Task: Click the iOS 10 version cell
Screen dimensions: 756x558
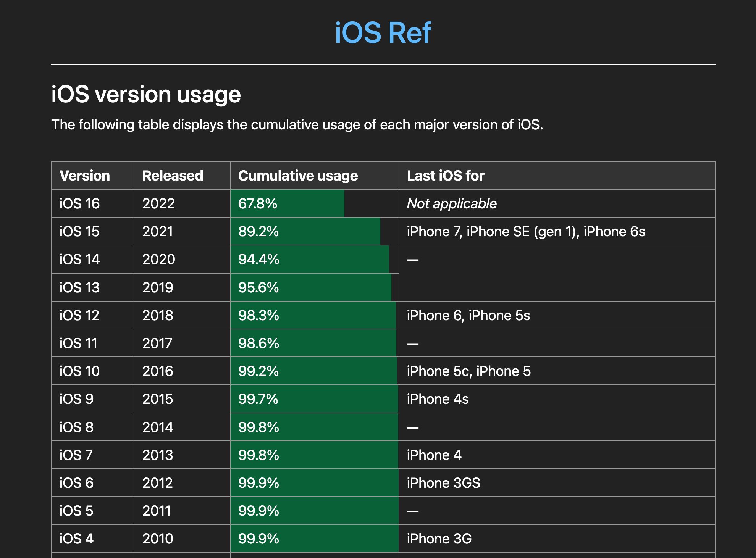Action: pos(93,371)
